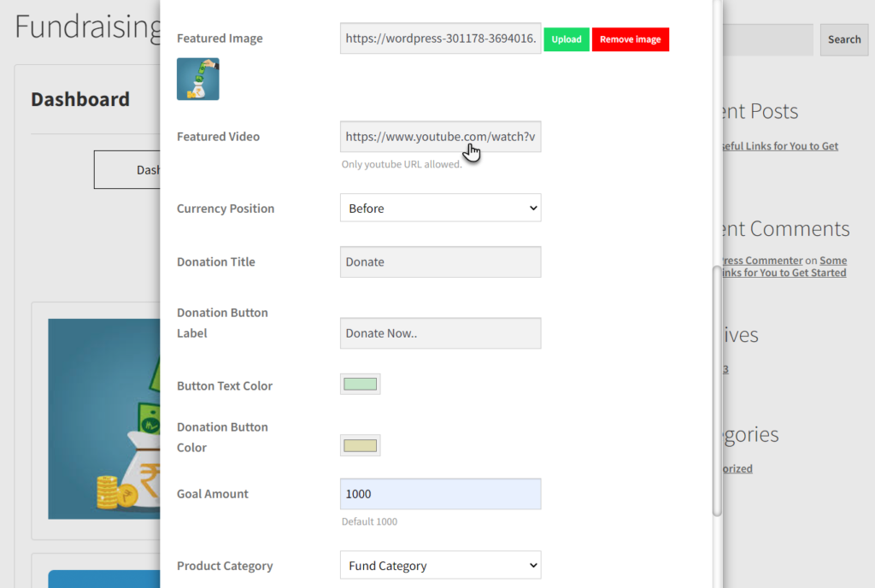
Task: Click the 'Button Text Color' label
Action: click(225, 385)
